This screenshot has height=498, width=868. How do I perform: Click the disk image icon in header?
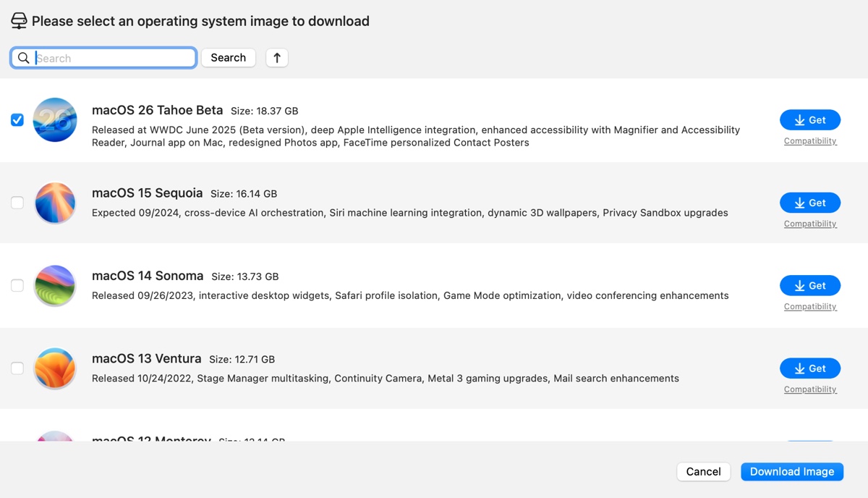click(19, 21)
